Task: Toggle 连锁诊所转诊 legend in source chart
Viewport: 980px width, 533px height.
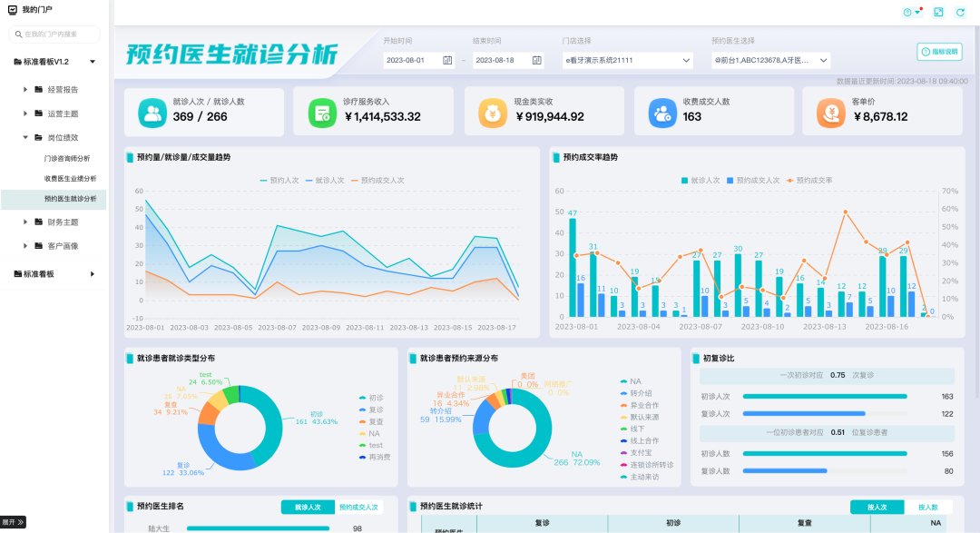Action: point(647,465)
